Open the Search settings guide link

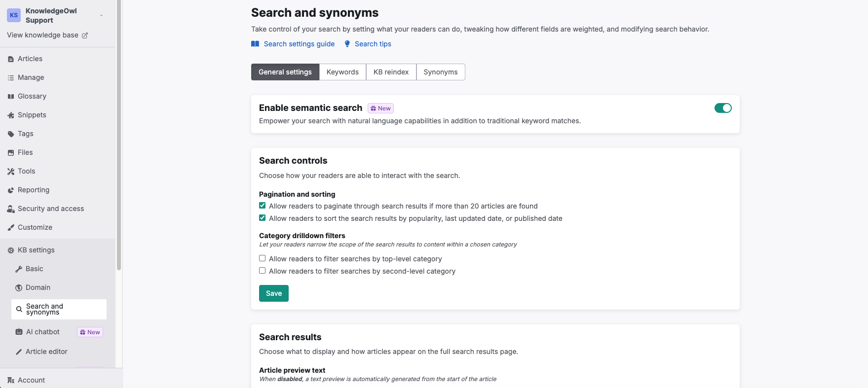[299, 44]
